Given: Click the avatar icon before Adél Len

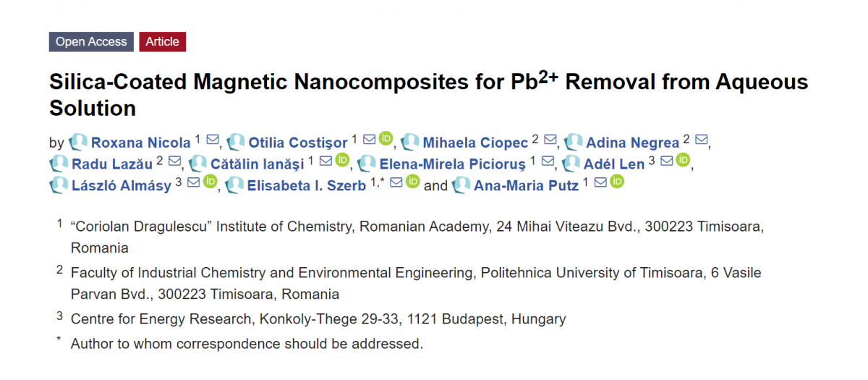Looking at the screenshot, I should 571,163.
